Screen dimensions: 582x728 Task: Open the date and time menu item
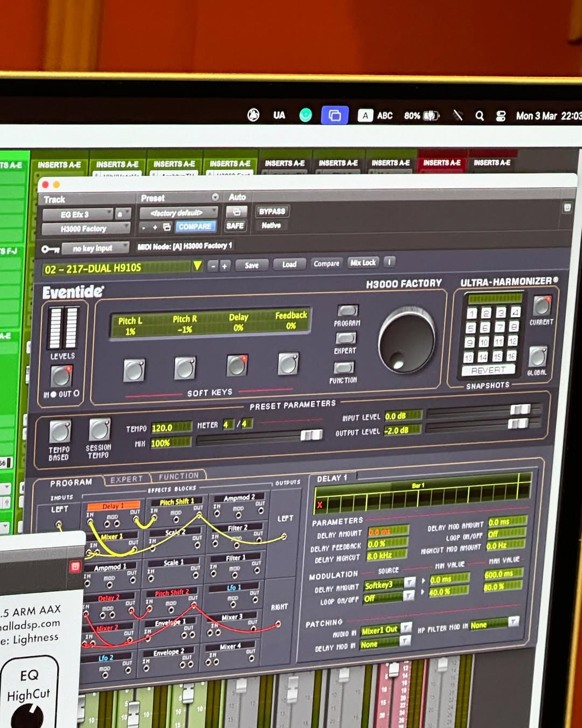click(x=549, y=116)
